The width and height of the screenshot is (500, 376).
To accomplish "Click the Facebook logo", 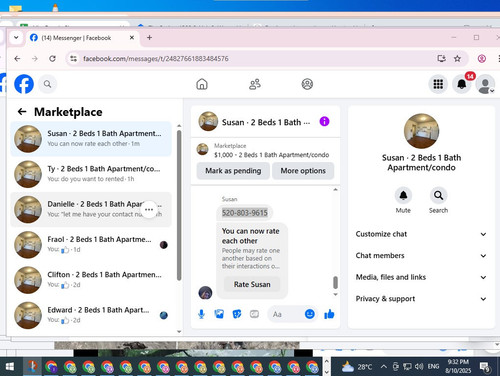I will click(24, 84).
